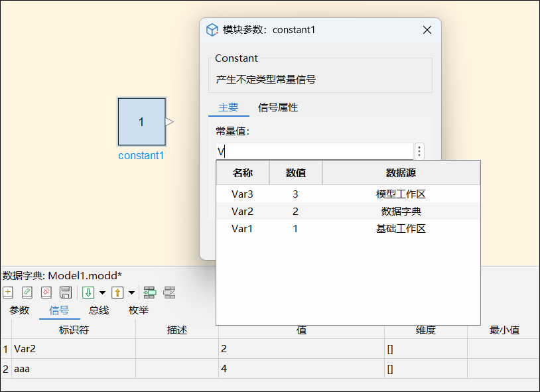Screen dimensions: 540x392
Task: Click the add new entry icon
Action: (x=8, y=293)
